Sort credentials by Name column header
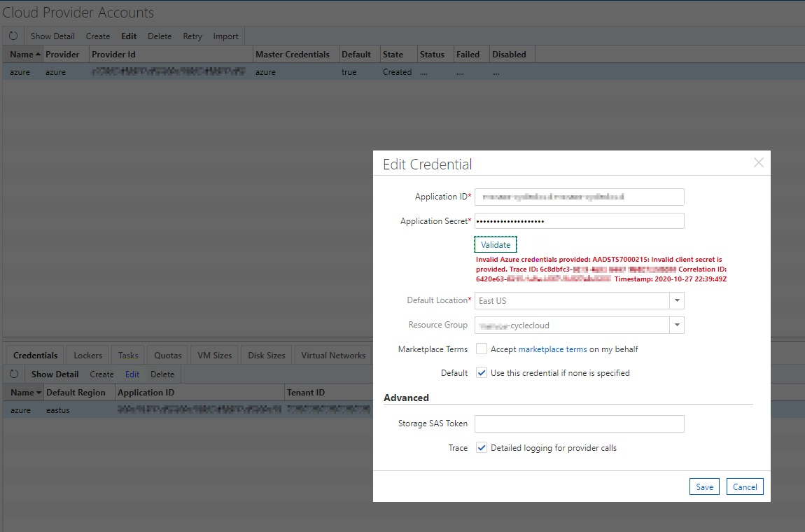The width and height of the screenshot is (805, 532). 25,392
